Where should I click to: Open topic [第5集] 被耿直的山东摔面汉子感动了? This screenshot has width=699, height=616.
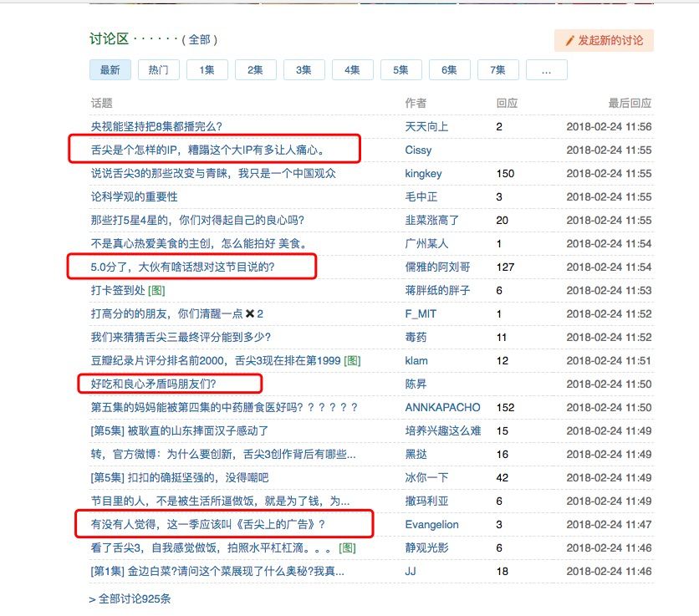[x=180, y=430]
